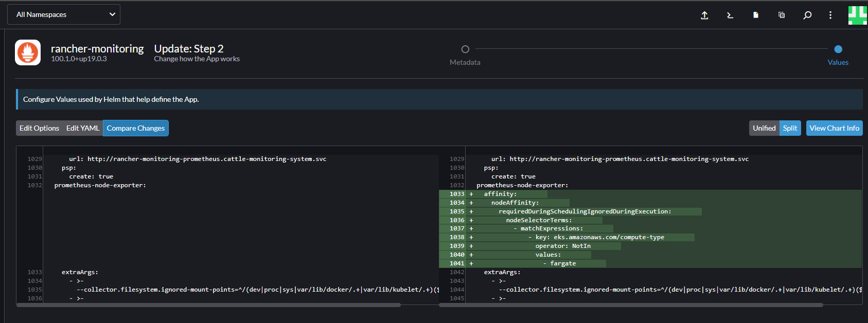
Task: Select the Values step circle
Action: point(838,49)
